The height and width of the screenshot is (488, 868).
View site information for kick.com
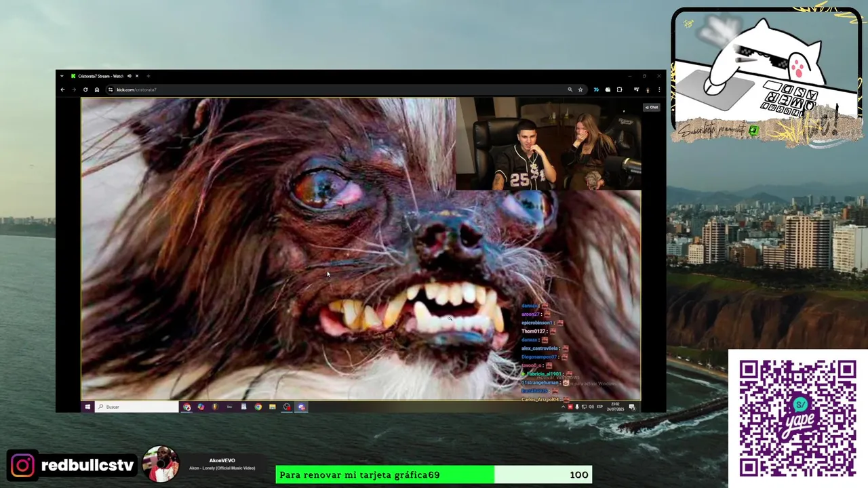[111, 89]
